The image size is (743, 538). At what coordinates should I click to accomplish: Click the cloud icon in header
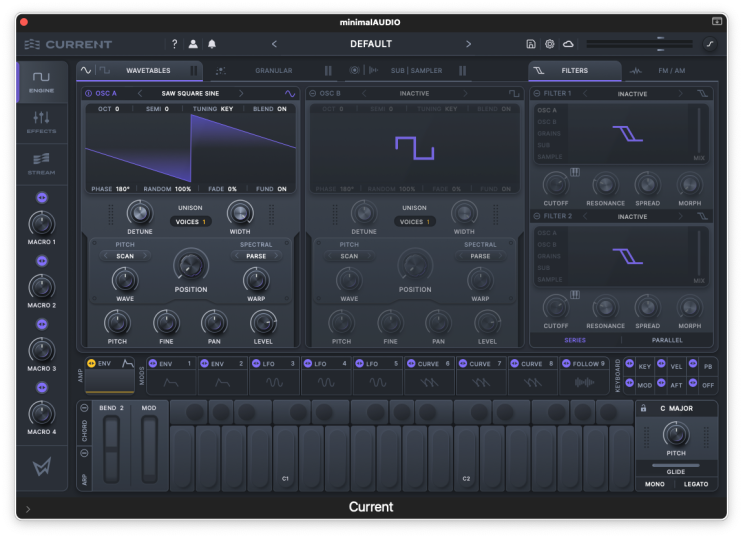coord(568,44)
